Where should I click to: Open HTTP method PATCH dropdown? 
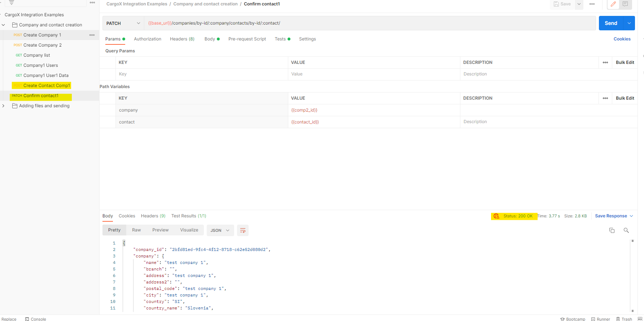(x=123, y=23)
